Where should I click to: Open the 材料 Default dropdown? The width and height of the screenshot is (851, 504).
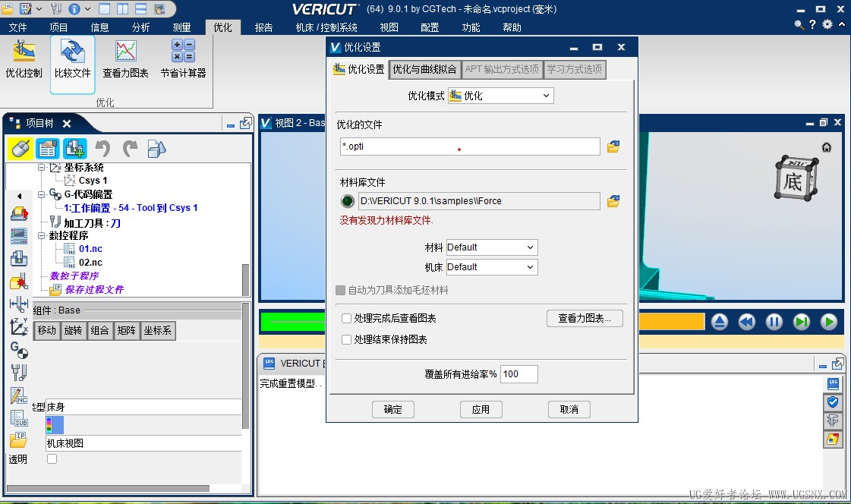pos(492,247)
